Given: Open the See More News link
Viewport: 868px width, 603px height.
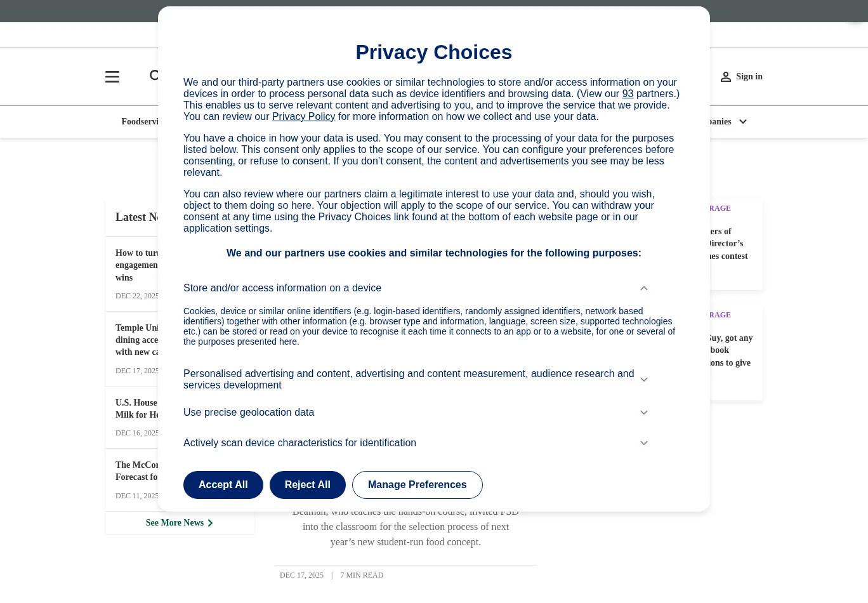Looking at the screenshot, I should click(174, 523).
